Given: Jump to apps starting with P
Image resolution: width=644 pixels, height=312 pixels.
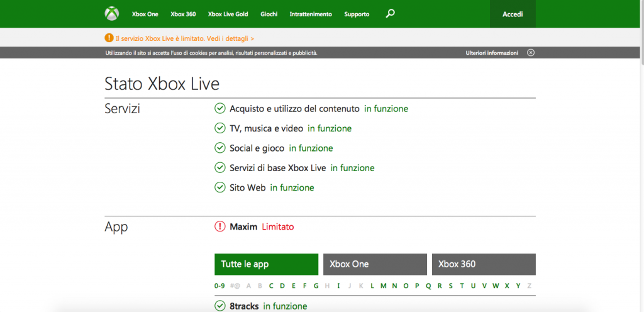Looking at the screenshot, I should (417, 286).
